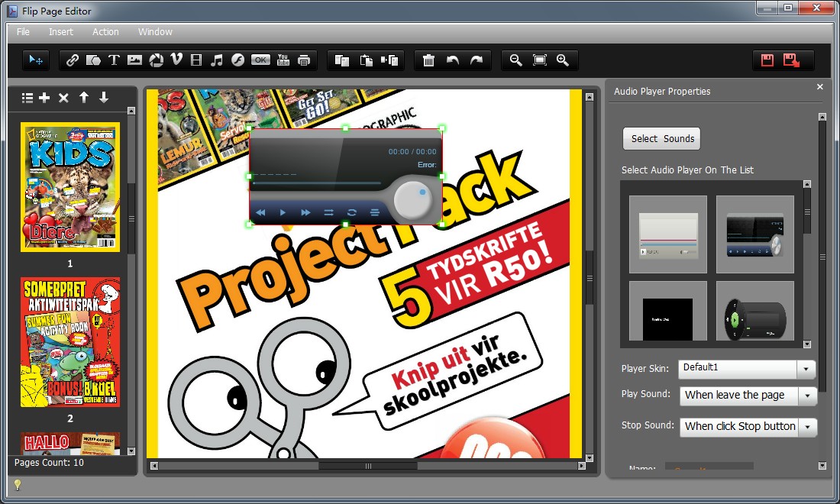Image resolution: width=840 pixels, height=504 pixels.
Task: Fit page to window icon
Action: coord(539,60)
